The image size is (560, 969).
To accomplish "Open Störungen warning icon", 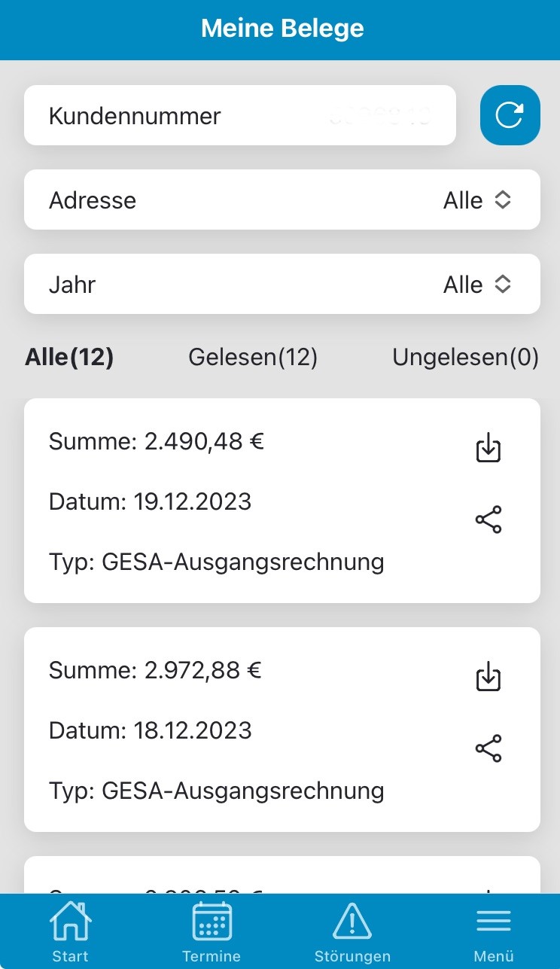I will 352,931.
